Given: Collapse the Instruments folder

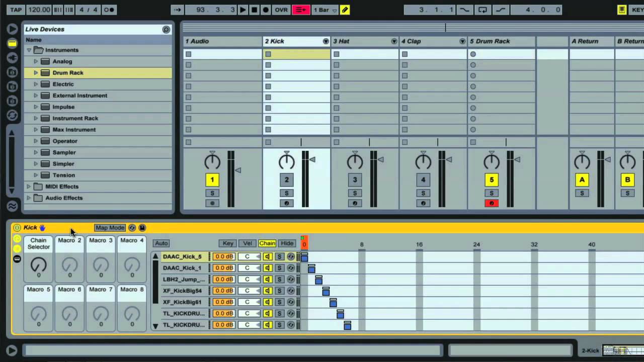Looking at the screenshot, I should [x=29, y=50].
